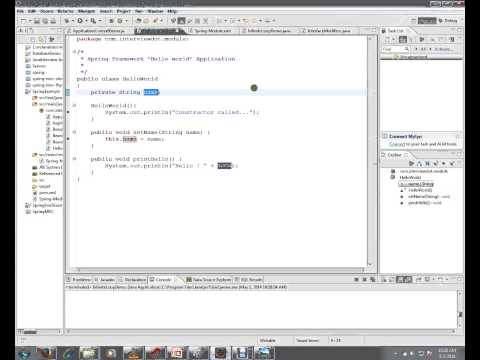Open the Navigate menu

(86, 11)
